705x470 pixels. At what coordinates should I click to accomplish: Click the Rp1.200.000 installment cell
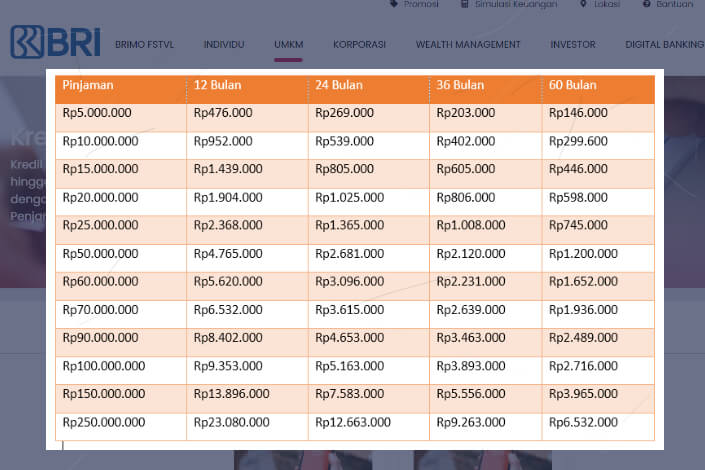598,258
